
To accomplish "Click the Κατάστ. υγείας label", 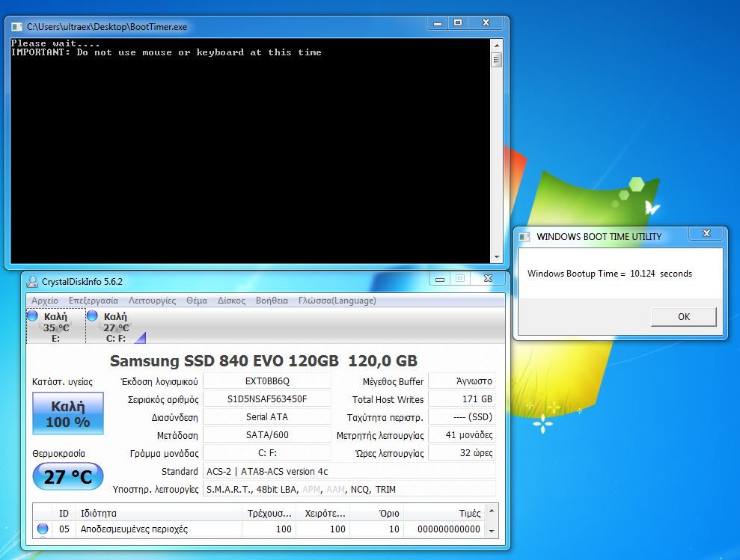I will 62,381.
